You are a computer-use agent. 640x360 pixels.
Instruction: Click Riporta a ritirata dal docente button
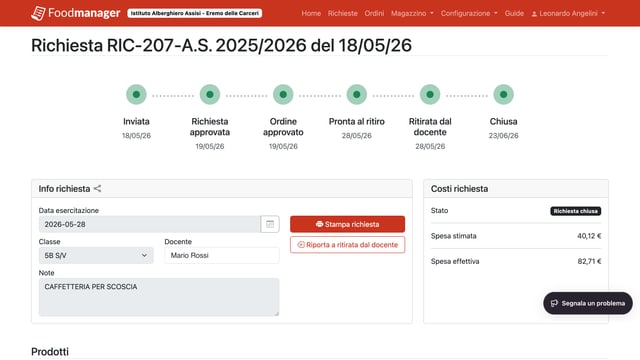(x=347, y=245)
